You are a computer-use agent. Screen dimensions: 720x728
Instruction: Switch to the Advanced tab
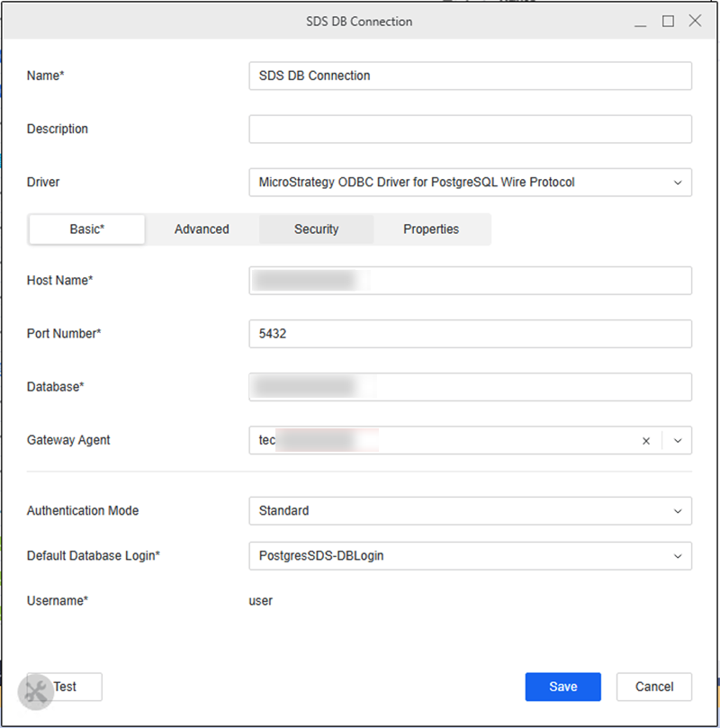202,229
